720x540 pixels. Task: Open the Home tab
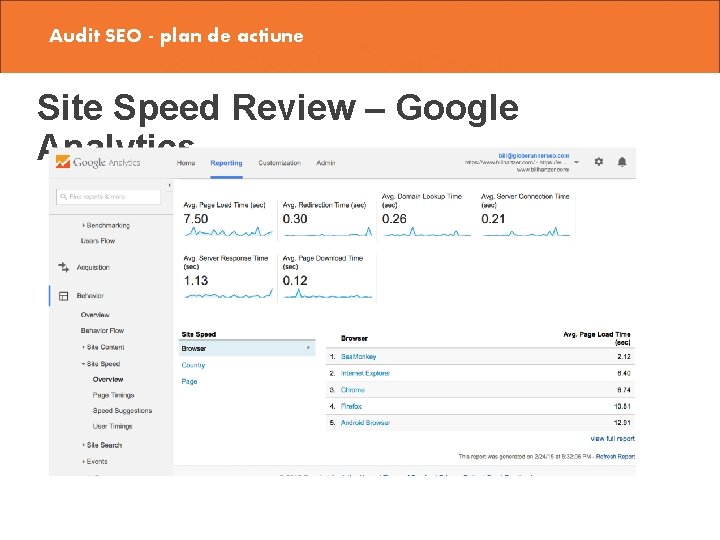click(186, 163)
